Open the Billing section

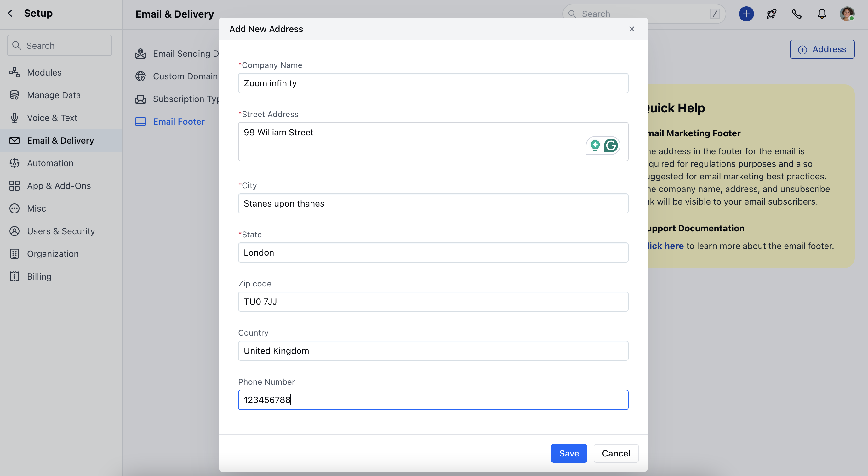pos(39,276)
